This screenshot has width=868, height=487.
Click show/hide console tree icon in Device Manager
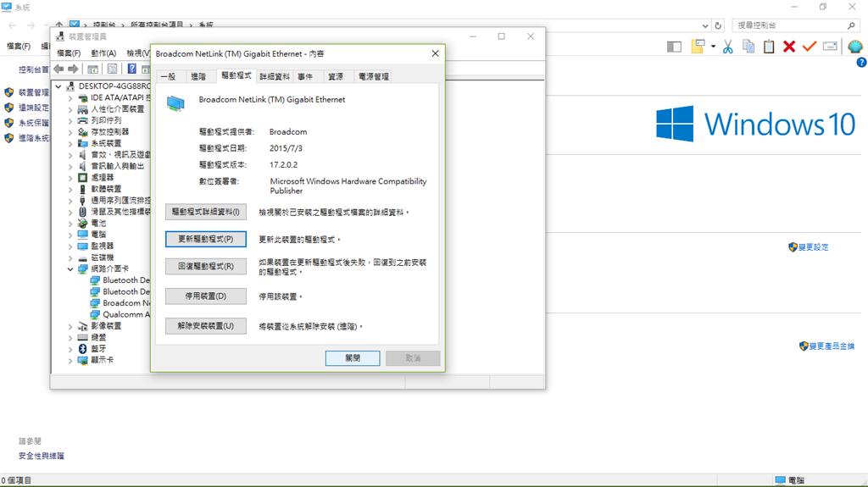coord(93,69)
